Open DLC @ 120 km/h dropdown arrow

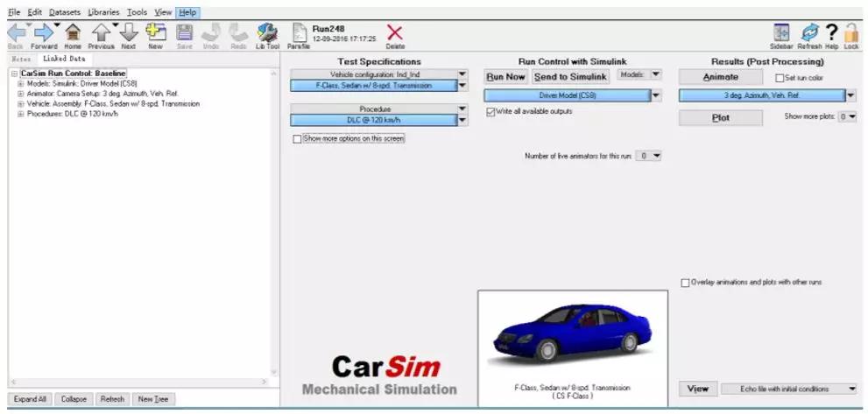[462, 121]
